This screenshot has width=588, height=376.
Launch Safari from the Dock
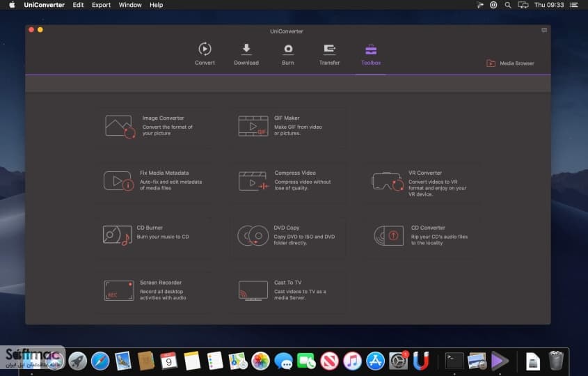pyautogui.click(x=100, y=361)
